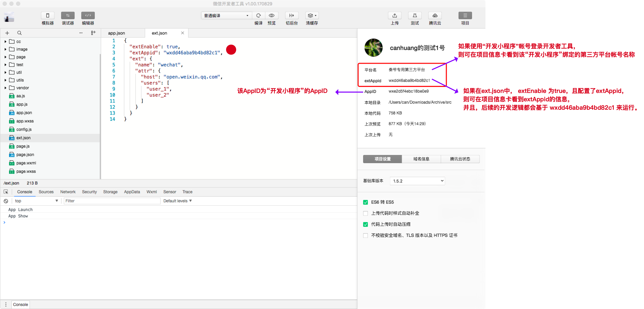Image resolution: width=644 pixels, height=309 pixels.
Task: Click the switch-to-background icon
Action: 291,15
